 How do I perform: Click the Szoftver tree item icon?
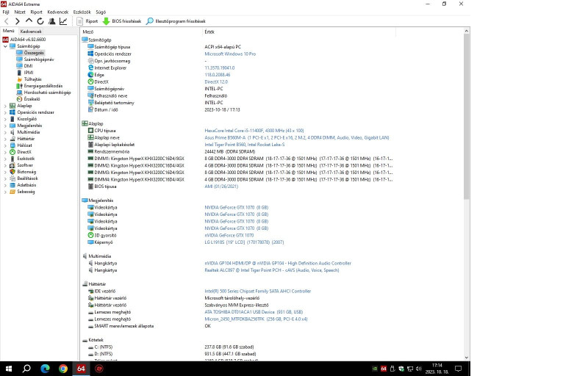[12, 165]
